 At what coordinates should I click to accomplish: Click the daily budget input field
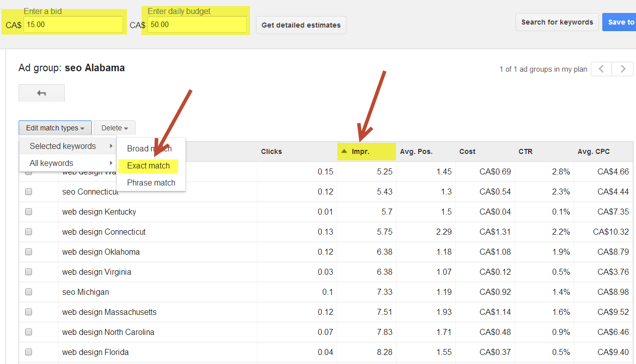tap(197, 25)
